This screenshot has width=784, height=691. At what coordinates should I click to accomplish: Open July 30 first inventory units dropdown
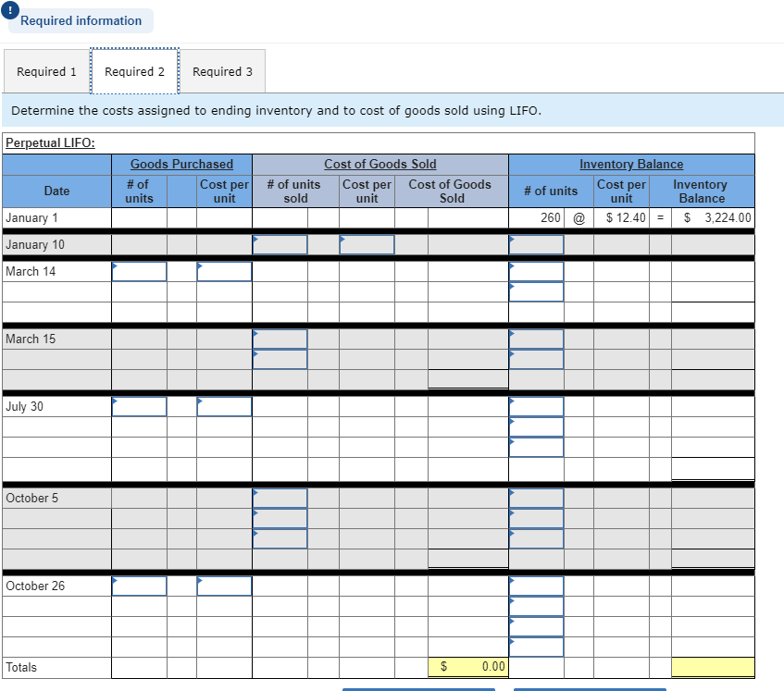537,407
